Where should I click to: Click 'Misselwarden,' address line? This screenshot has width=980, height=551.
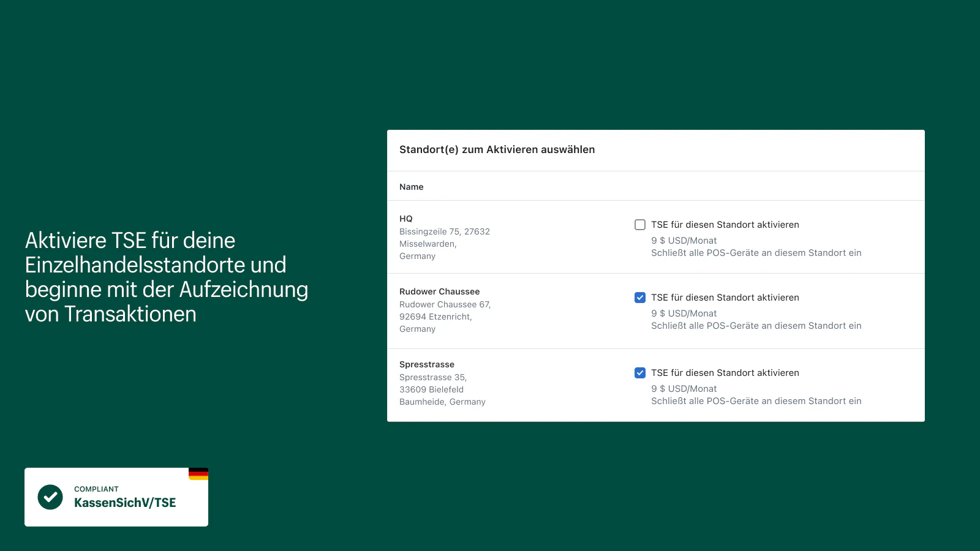[x=428, y=244]
